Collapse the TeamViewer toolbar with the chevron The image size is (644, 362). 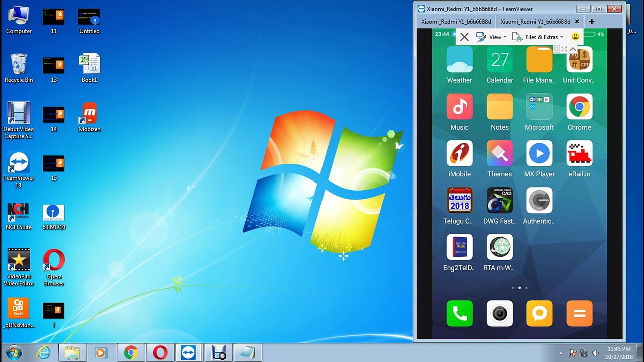pos(573,49)
